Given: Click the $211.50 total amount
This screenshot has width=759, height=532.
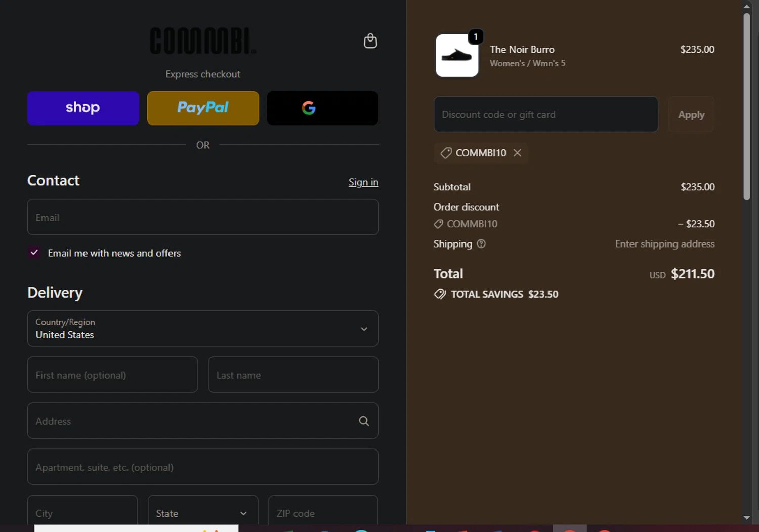Looking at the screenshot, I should click(x=693, y=274).
